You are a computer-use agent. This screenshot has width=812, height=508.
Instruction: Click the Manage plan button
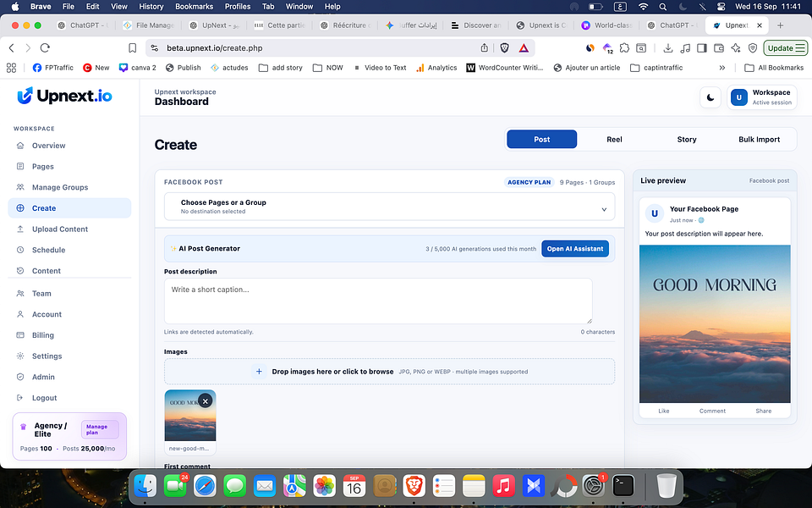click(x=100, y=429)
